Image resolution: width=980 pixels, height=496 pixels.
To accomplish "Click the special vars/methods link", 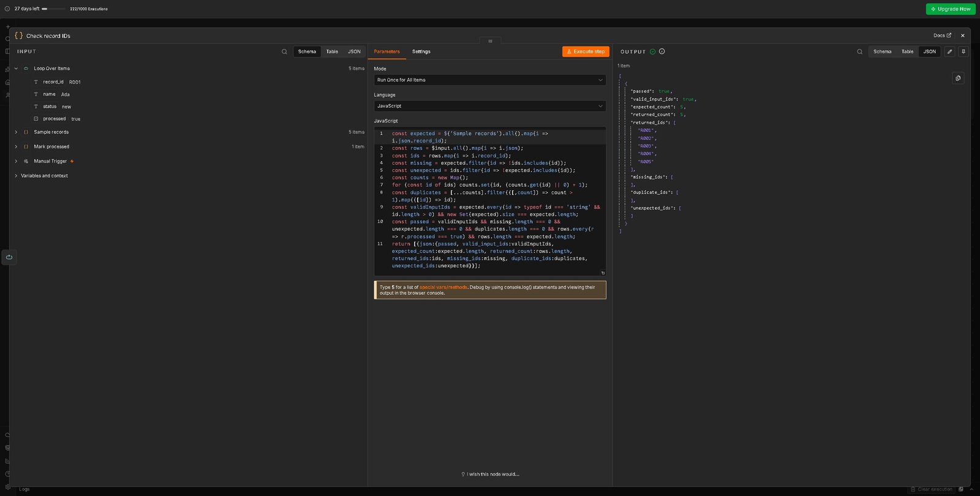I will click(x=443, y=287).
